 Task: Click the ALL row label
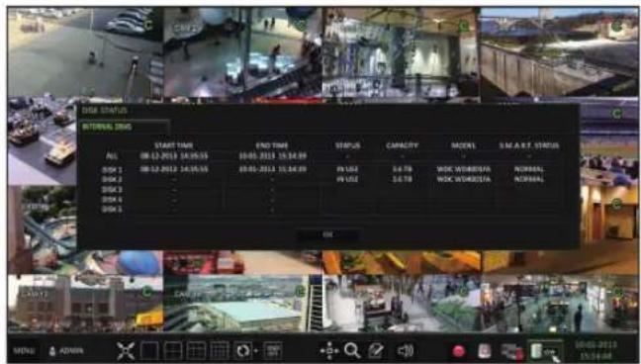click(111, 156)
